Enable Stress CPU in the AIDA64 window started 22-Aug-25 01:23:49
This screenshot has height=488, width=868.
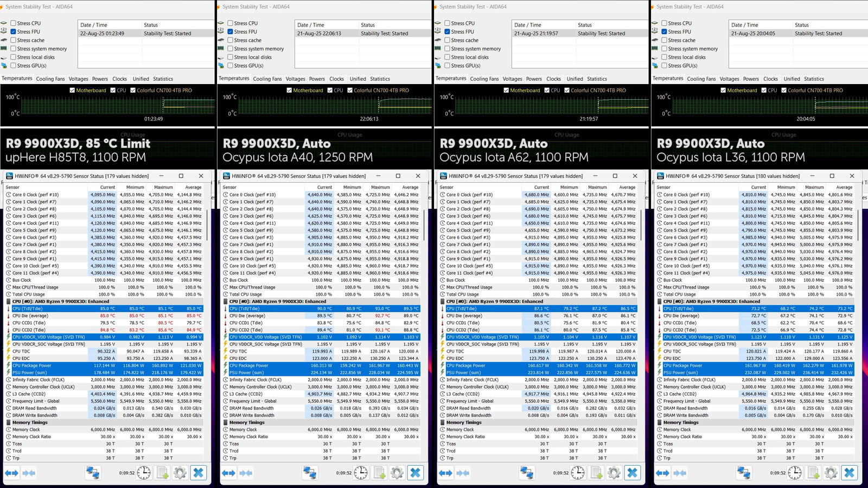pos(13,23)
